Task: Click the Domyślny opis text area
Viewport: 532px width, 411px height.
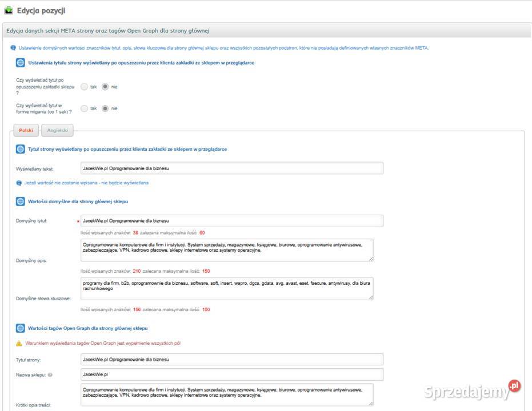Action: 227,251
